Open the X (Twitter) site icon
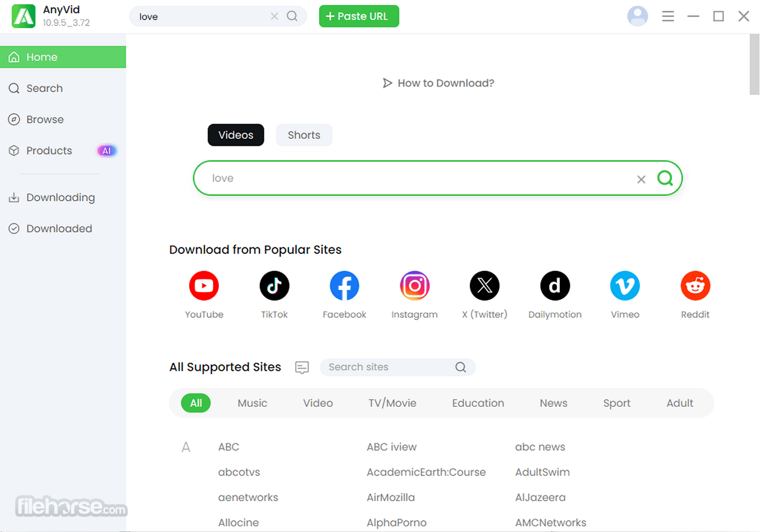The height and width of the screenshot is (532, 760). (485, 286)
